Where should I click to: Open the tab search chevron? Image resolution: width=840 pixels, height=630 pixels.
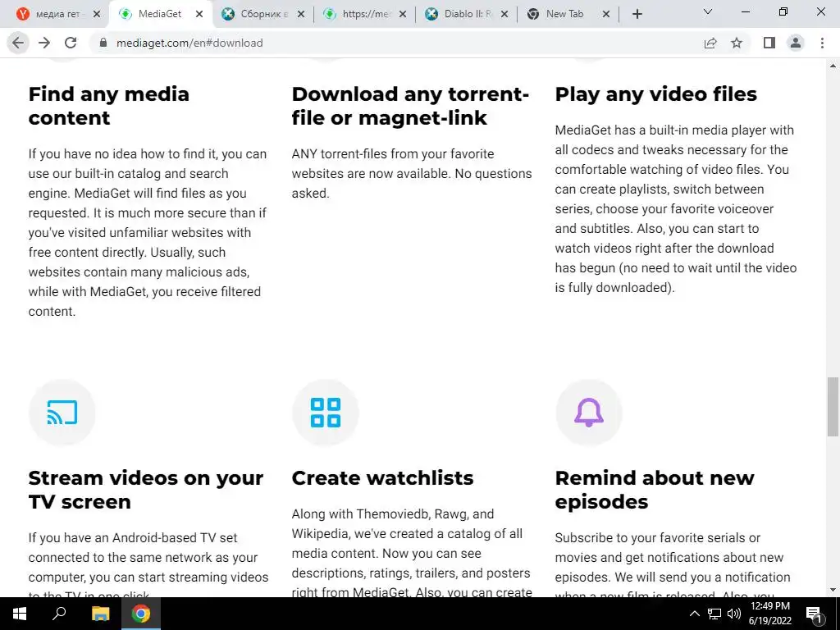tap(708, 11)
